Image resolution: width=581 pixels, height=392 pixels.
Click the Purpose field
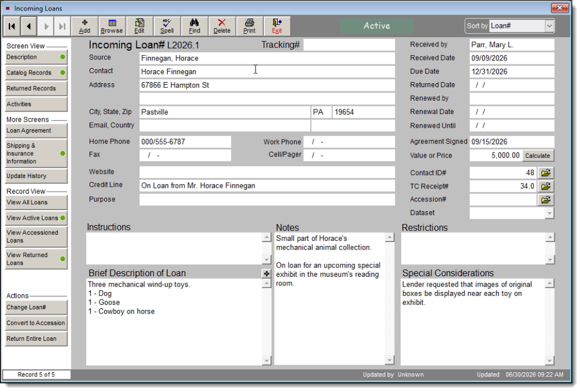tap(267, 199)
